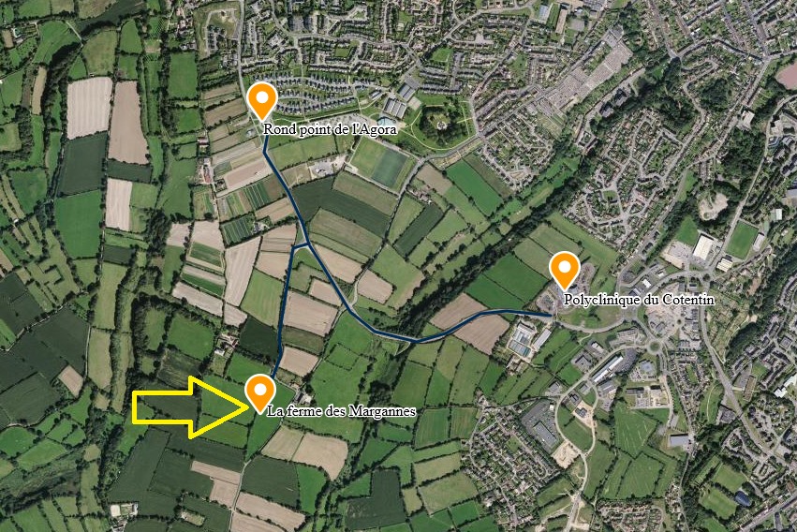The width and height of the screenshot is (797, 532).
Task: Select the Polyclinique du Cotentin orange marker
Action: (x=565, y=271)
